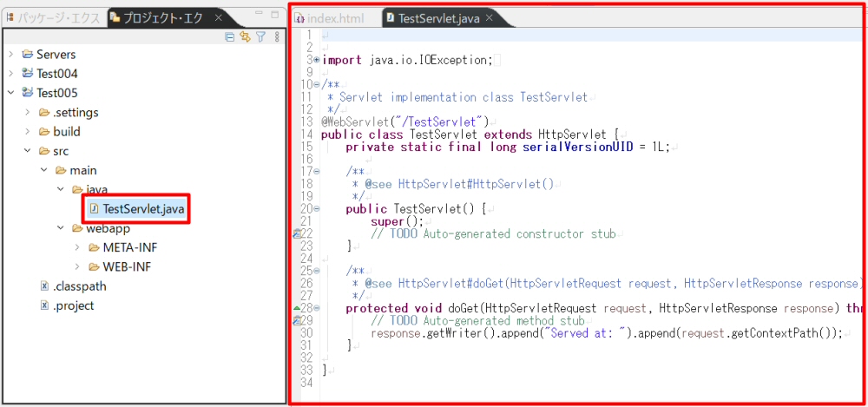The height and width of the screenshot is (407, 868).
Task: Expand the Test004 project
Action: click(x=10, y=74)
